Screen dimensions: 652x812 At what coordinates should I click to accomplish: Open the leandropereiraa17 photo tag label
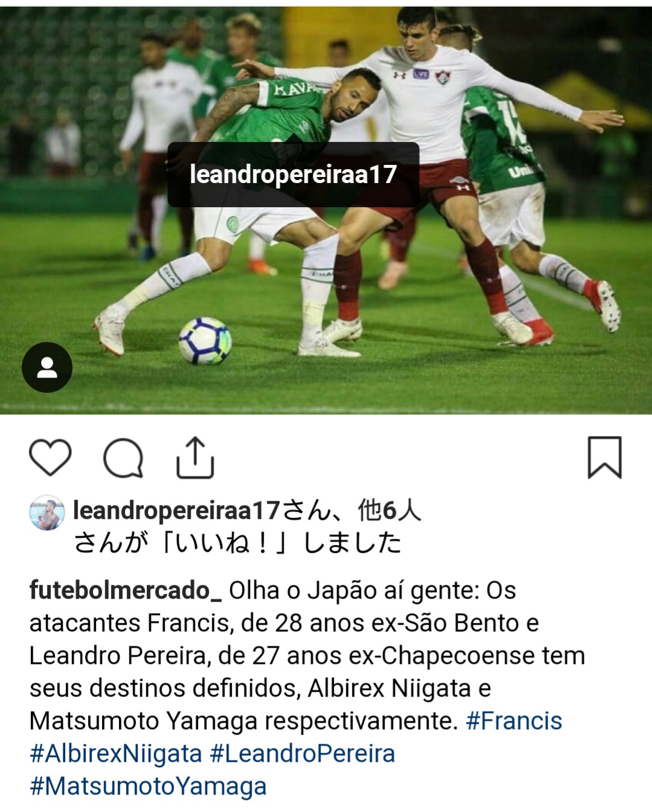[x=293, y=175]
